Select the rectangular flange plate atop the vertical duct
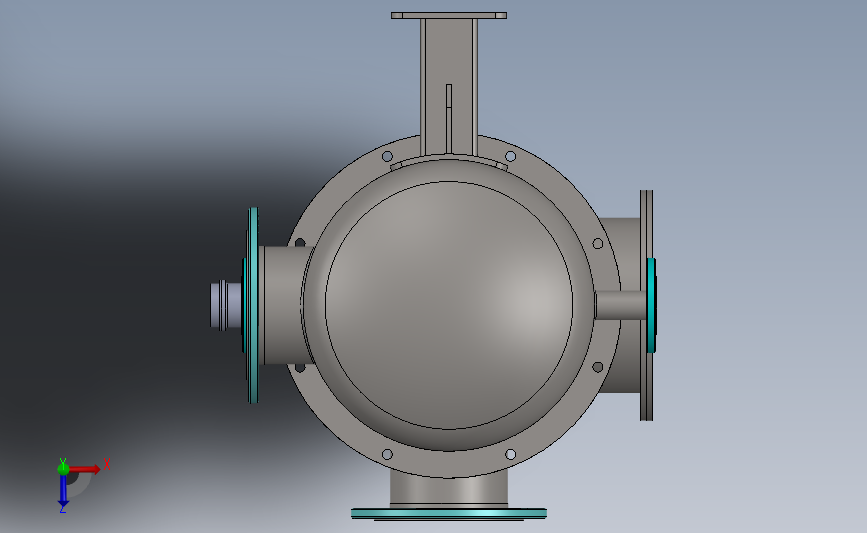 [448, 15]
